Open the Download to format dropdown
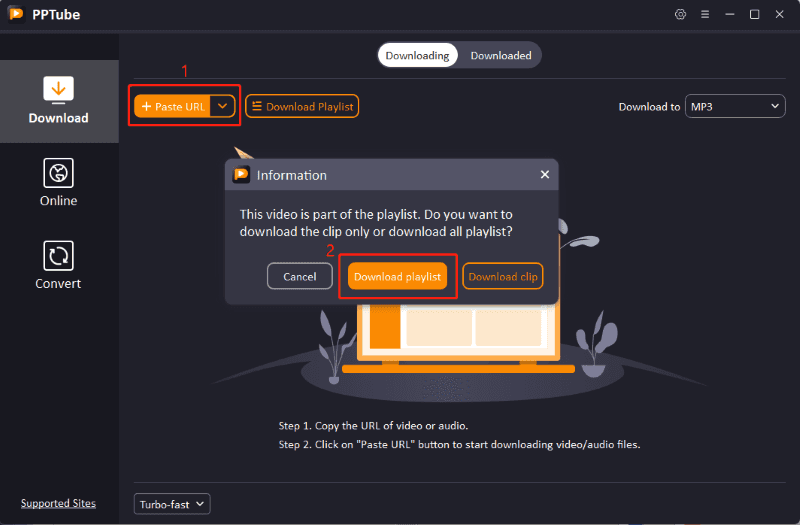The width and height of the screenshot is (800, 525). [735, 106]
